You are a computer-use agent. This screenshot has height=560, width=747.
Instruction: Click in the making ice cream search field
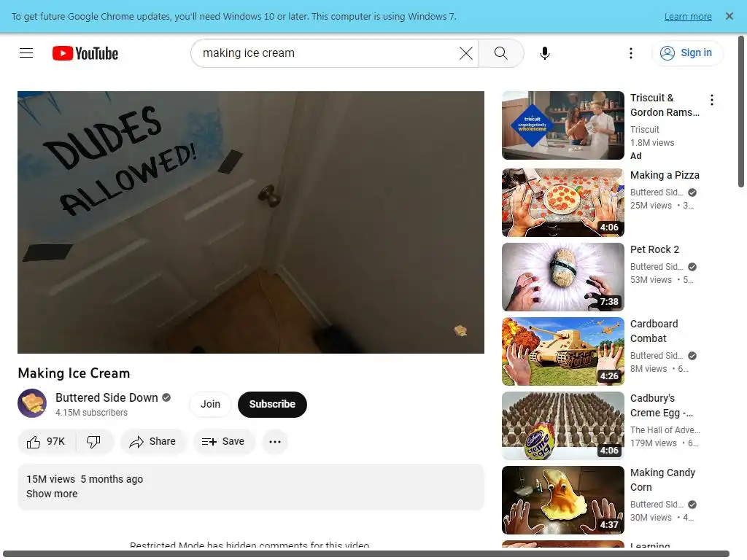pos(329,53)
